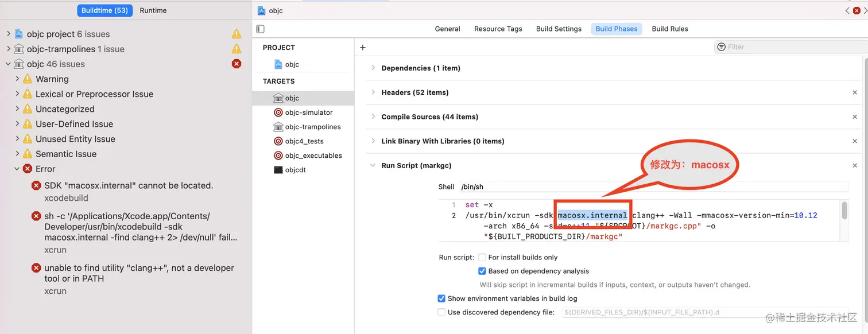Image resolution: width=868 pixels, height=334 pixels.
Task: Click the warning icon next to Lexical or Preprocessor Issue
Action: click(28, 94)
